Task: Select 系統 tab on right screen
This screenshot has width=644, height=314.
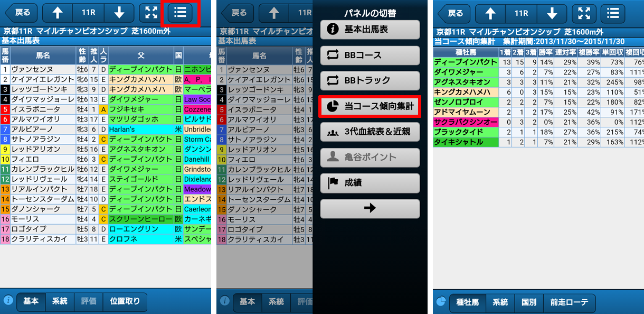Action: [500, 302]
